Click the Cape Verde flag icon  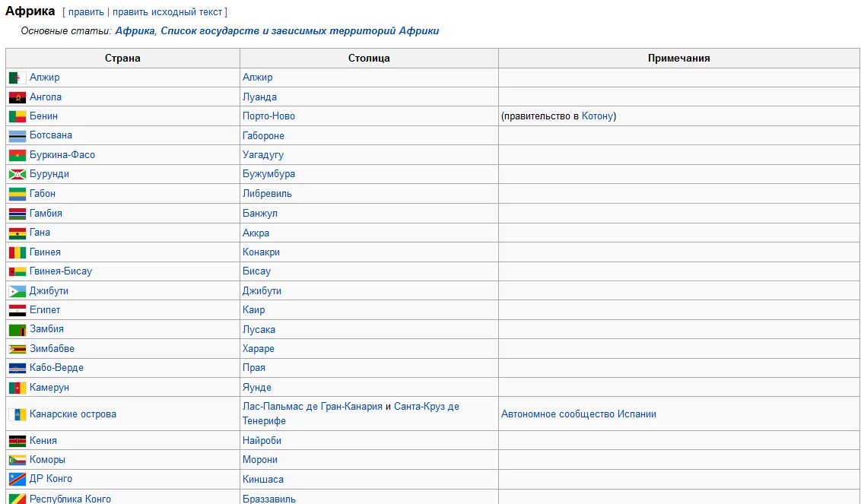pos(17,369)
